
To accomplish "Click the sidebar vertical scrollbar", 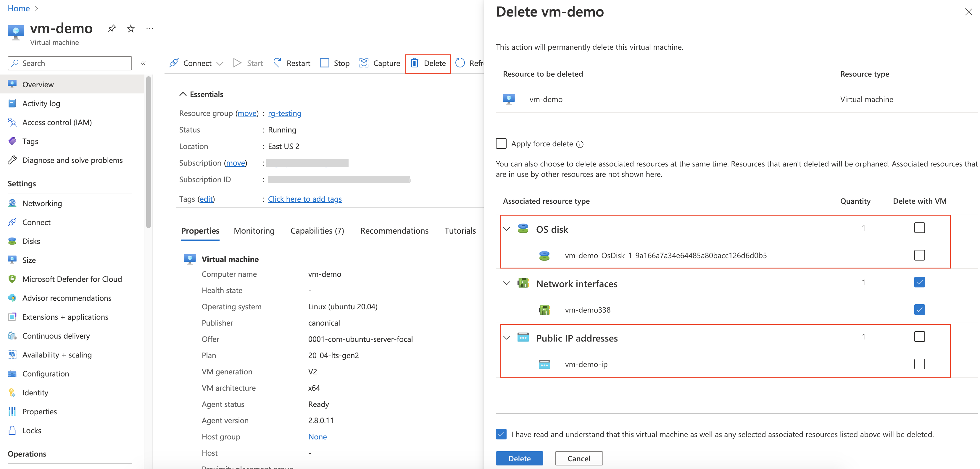I will tap(148, 152).
